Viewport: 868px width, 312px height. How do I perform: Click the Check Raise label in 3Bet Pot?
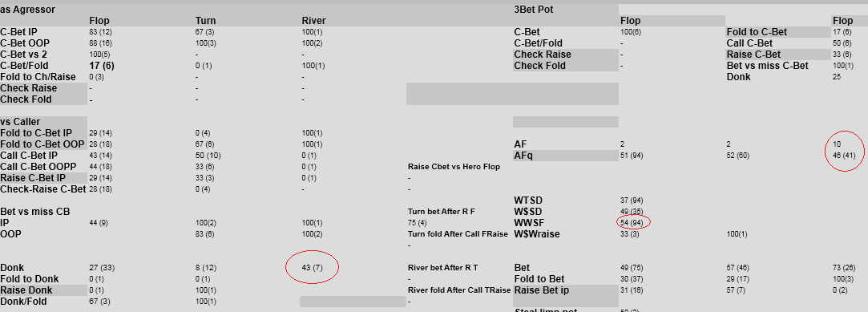(543, 55)
